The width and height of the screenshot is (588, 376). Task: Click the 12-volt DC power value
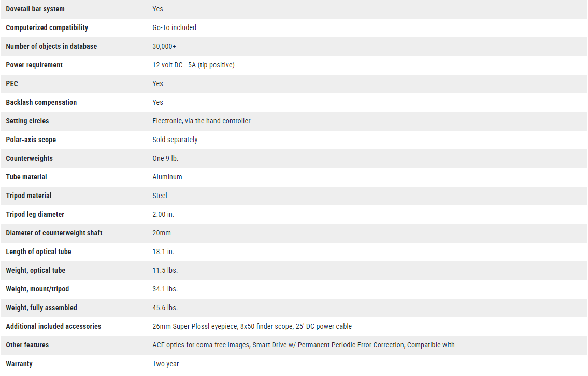click(194, 65)
